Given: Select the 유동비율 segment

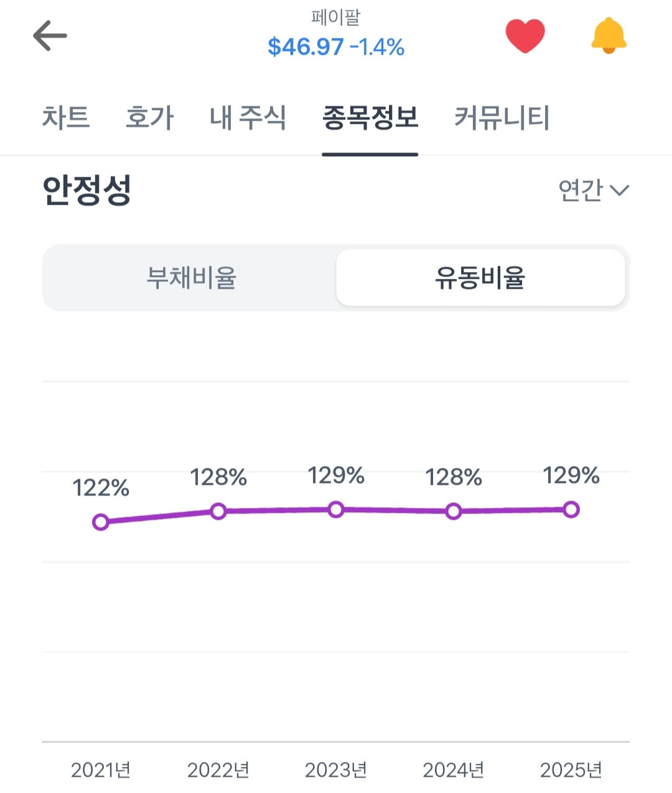Looking at the screenshot, I should (480, 278).
